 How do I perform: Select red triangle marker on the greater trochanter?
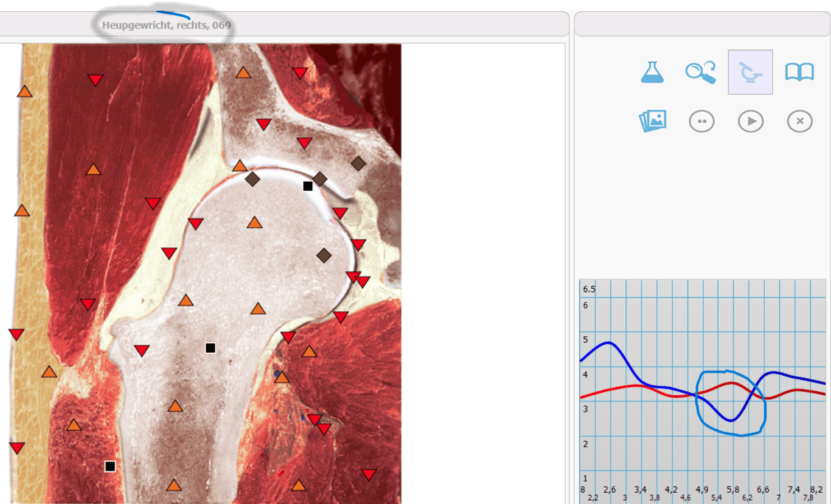coord(142,351)
